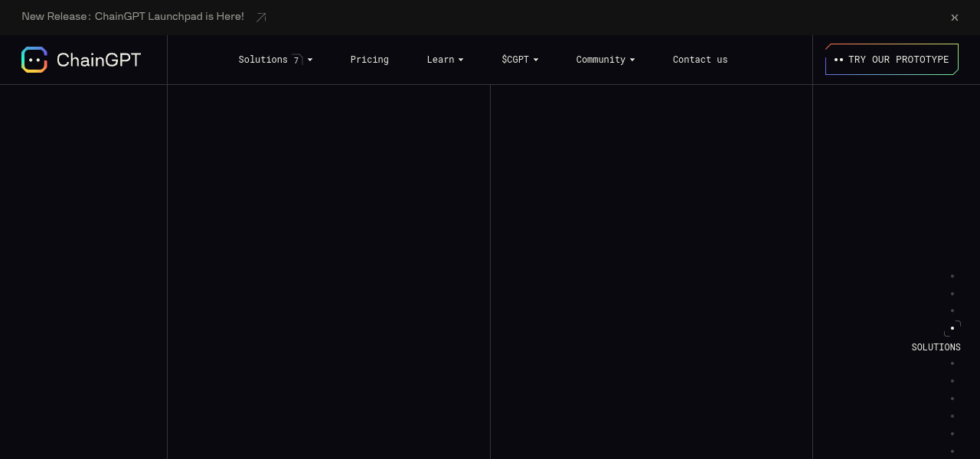
Task: Expand the Community dropdown menu
Action: pos(605,60)
